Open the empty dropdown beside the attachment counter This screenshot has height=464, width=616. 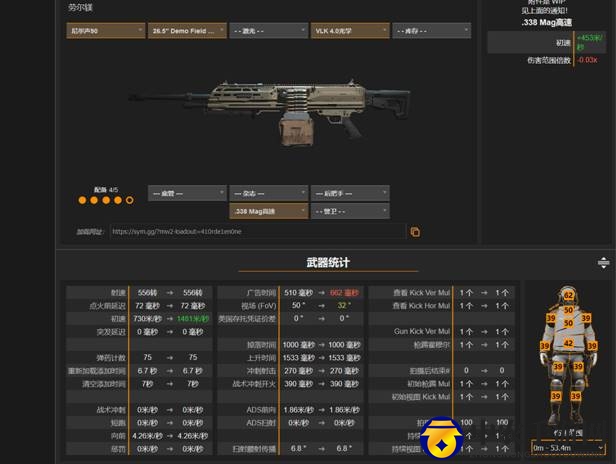pos(187,193)
